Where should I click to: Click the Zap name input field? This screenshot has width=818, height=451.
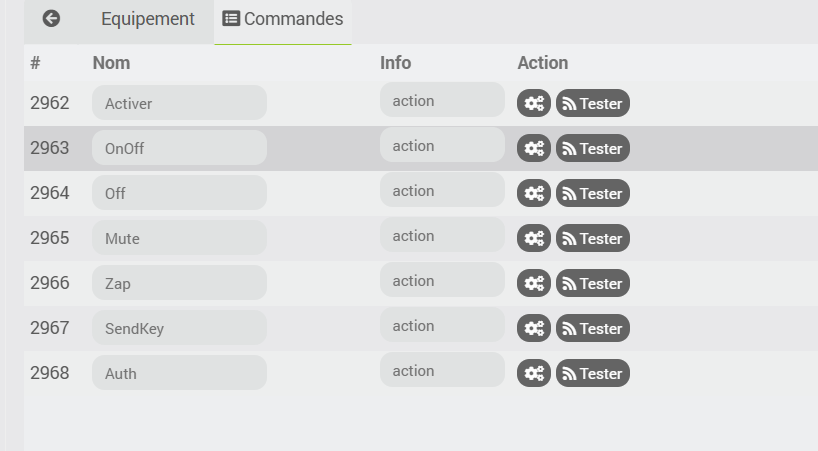[x=179, y=283]
